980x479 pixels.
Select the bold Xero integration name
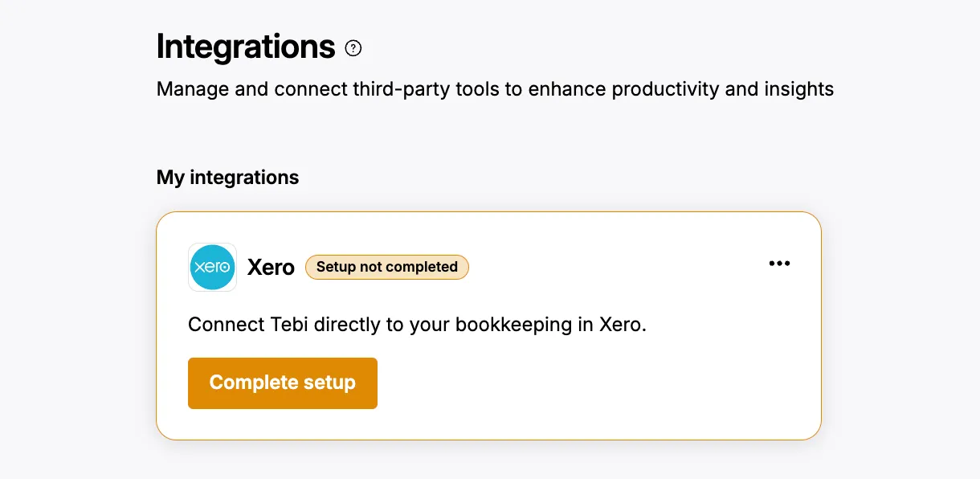pyautogui.click(x=271, y=267)
